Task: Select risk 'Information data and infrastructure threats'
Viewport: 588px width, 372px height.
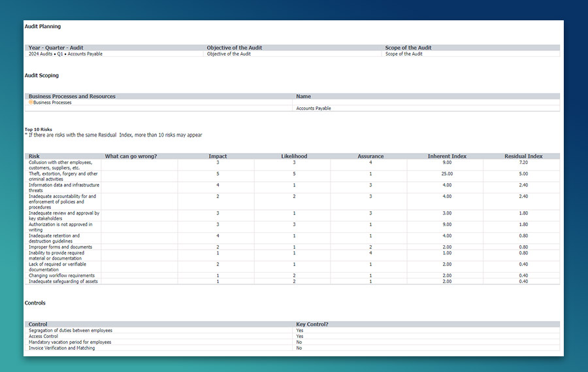Action: [64, 188]
